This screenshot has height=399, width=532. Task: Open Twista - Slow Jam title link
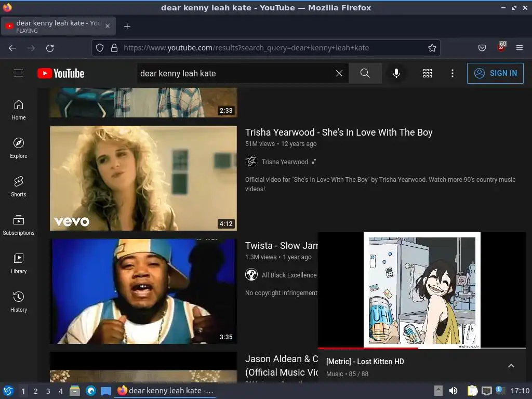pyautogui.click(x=281, y=245)
